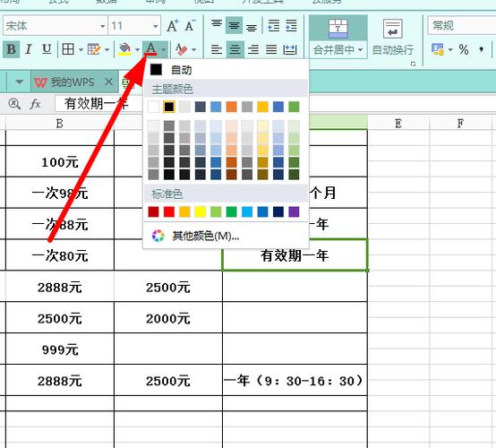Pick standard dark red swatch
This screenshot has height=448, width=496.
153,211
